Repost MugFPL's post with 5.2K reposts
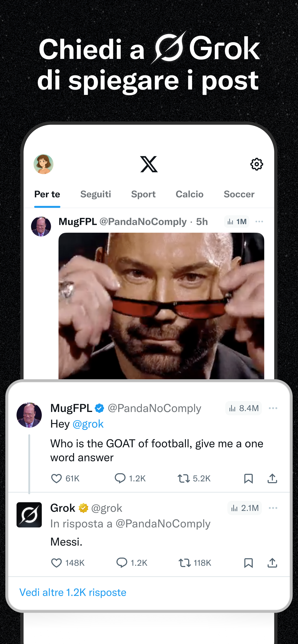 184,478
